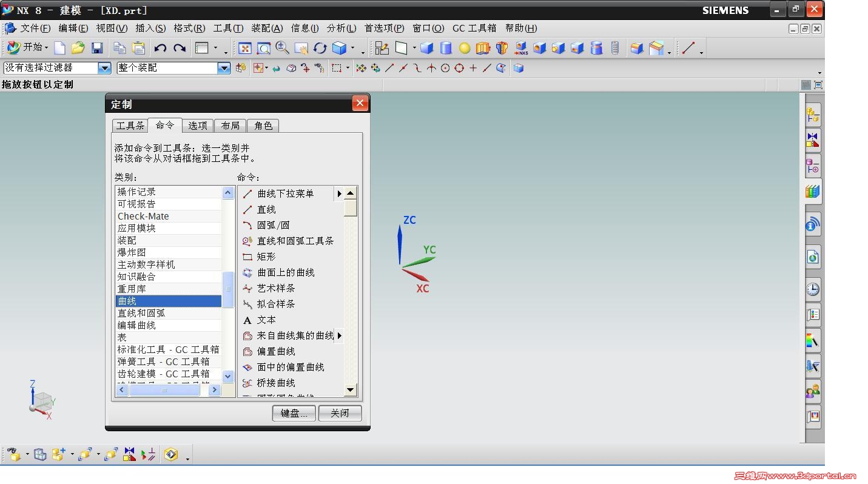The height and width of the screenshot is (484, 868).
Task: Click the Fit view icon
Action: tap(244, 48)
